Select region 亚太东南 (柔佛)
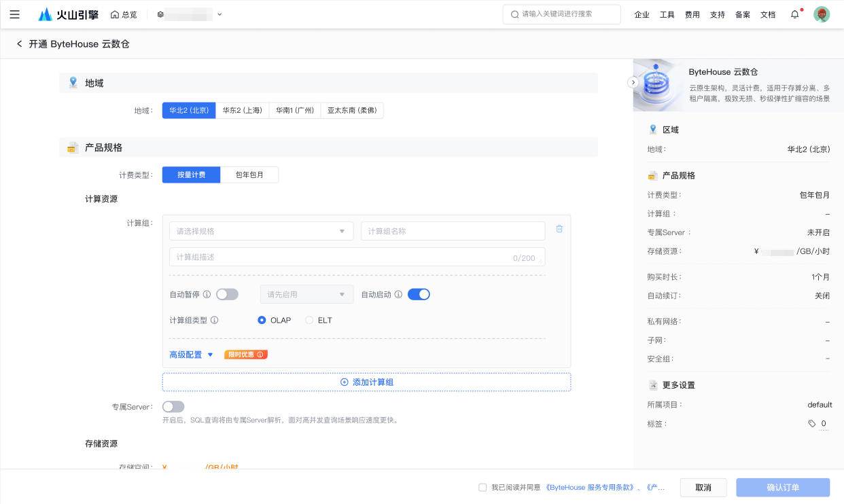The image size is (844, 504). tap(351, 110)
